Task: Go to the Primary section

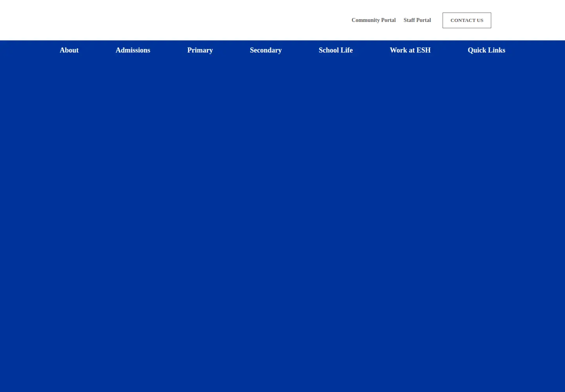Action: click(x=200, y=50)
